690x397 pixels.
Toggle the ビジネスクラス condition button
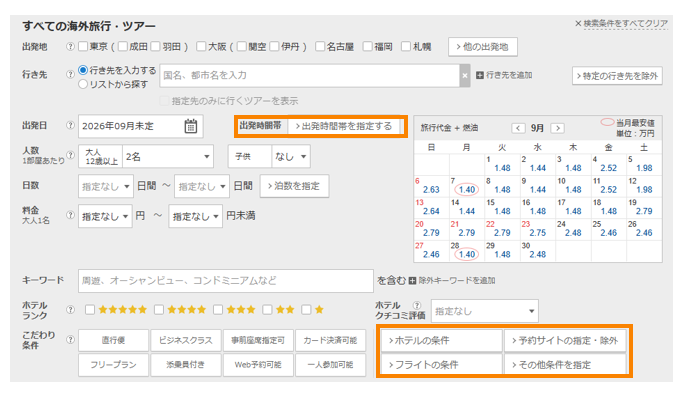click(x=185, y=340)
